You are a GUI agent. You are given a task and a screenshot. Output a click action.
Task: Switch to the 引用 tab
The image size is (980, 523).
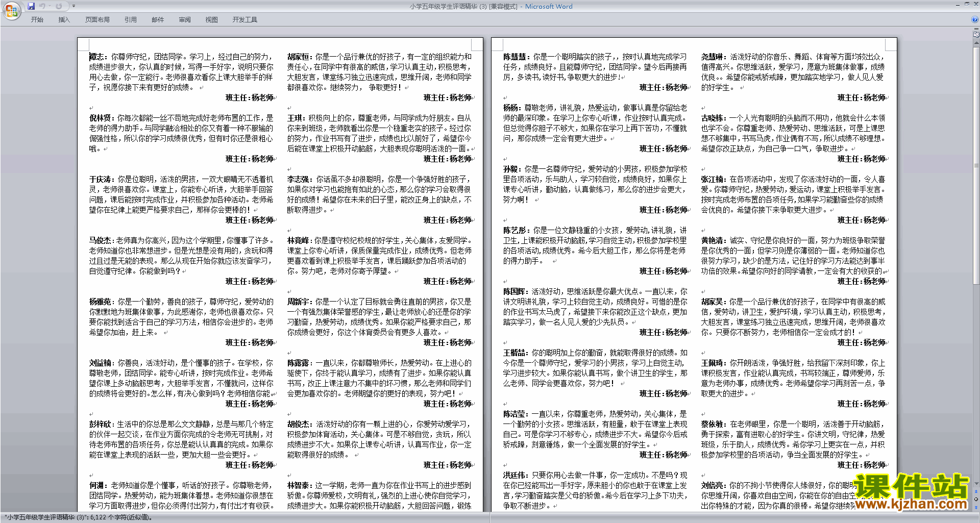coord(131,19)
